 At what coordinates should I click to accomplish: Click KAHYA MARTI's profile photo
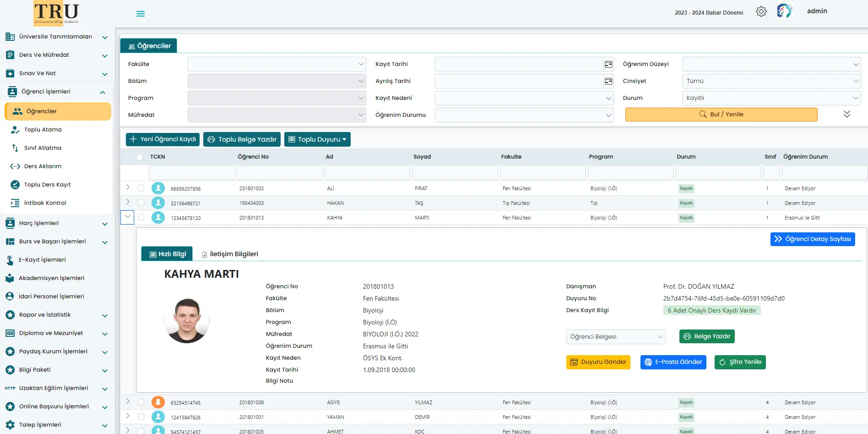[x=187, y=321]
